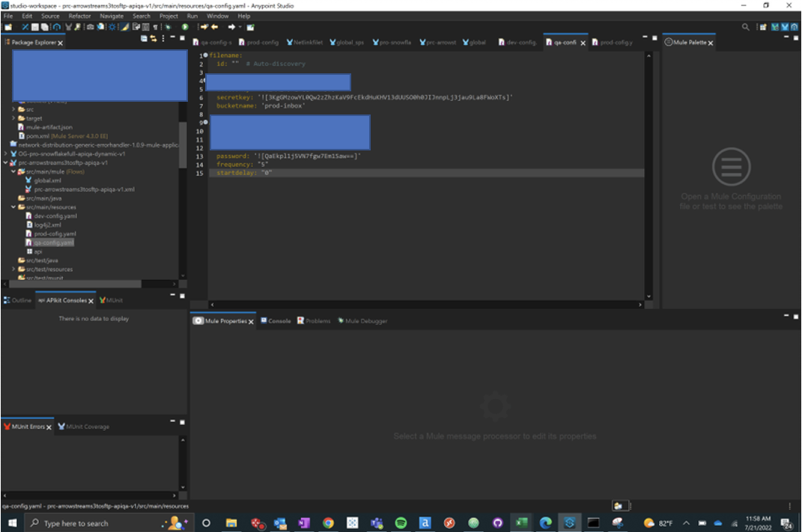Click the editor vertical scrollbar
802x532 pixels.
(x=648, y=177)
